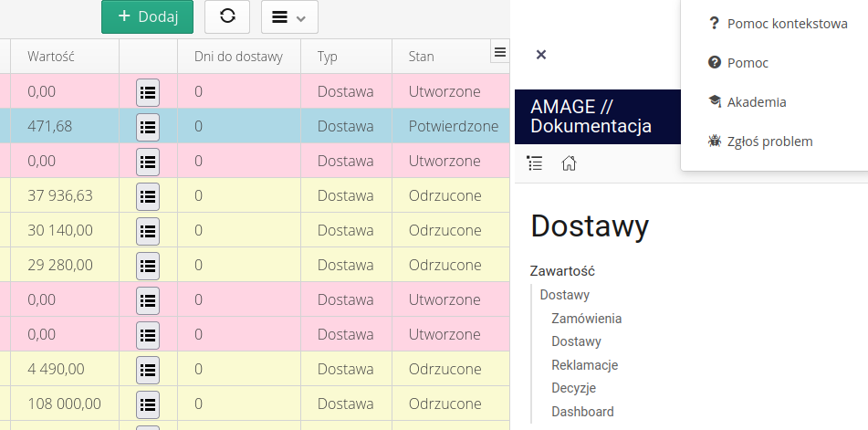Close the documentation side panel
The height and width of the screenshot is (430, 868).
tap(540, 55)
